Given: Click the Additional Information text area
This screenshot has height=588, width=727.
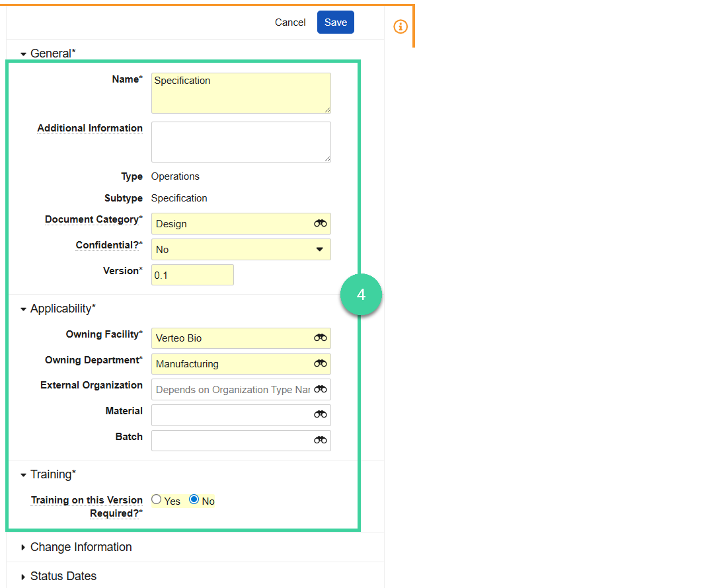Looking at the screenshot, I should (241, 141).
